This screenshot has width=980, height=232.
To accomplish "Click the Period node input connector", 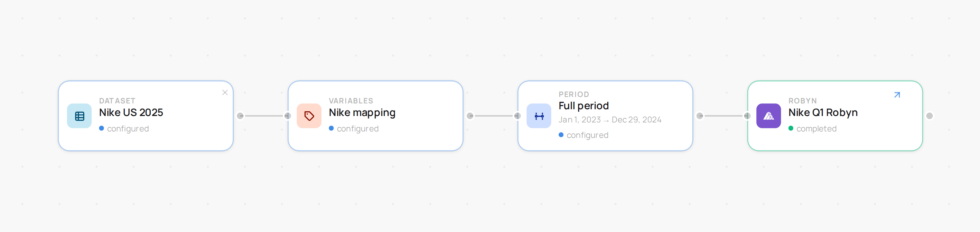I will click(x=518, y=116).
